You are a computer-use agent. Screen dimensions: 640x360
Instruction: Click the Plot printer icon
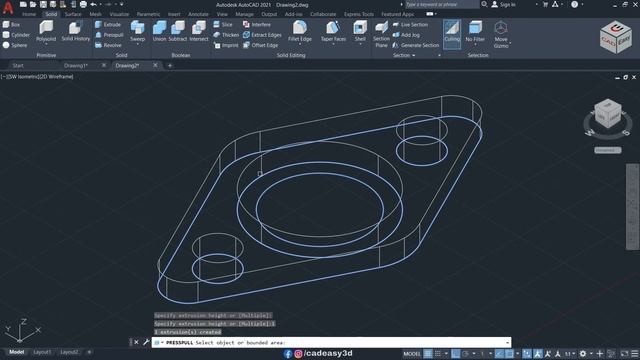(x=83, y=4)
